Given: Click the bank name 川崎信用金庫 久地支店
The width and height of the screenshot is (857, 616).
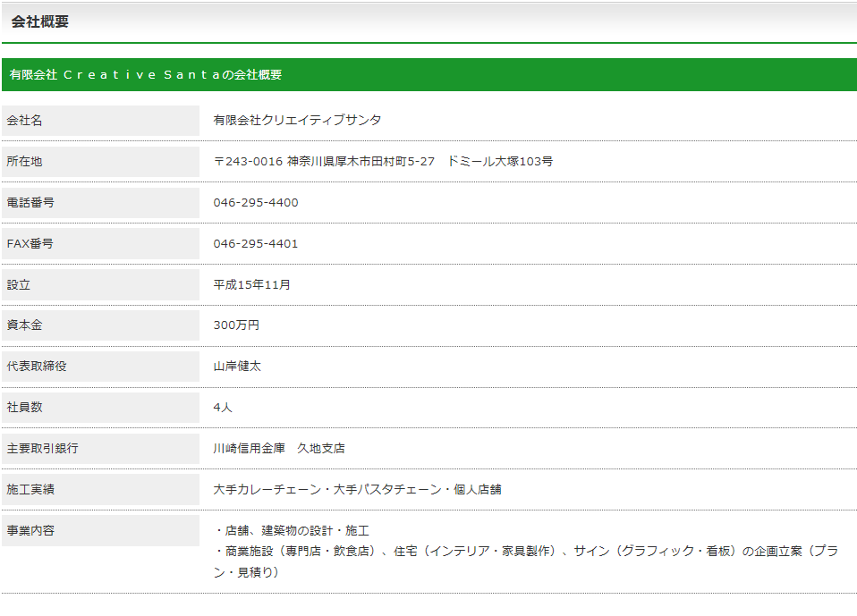Looking at the screenshot, I should (279, 448).
